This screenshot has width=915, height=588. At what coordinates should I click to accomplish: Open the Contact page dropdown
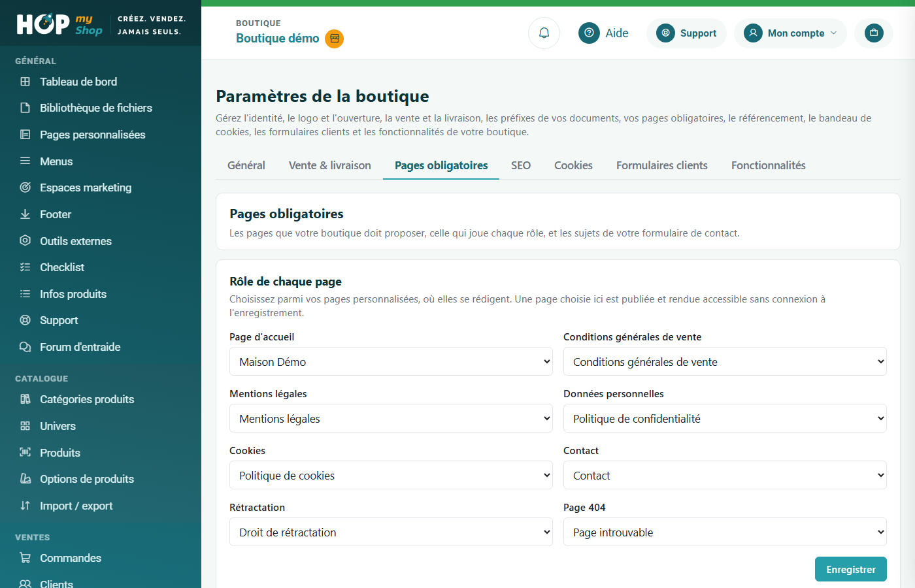(x=725, y=475)
